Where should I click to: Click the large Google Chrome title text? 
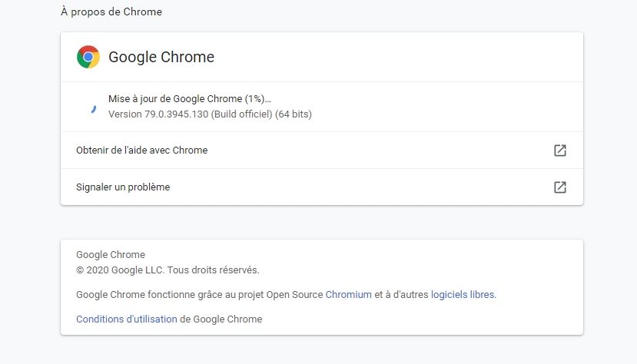(161, 57)
